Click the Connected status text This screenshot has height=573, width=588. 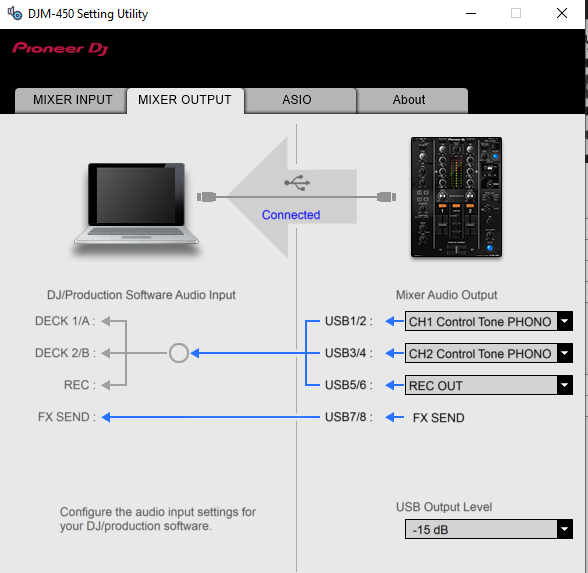(291, 215)
